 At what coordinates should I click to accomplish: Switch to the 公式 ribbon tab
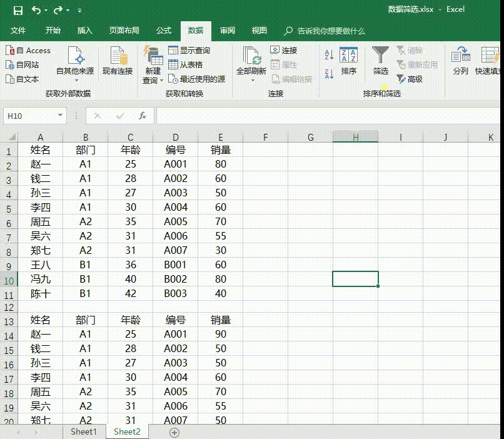[164, 31]
